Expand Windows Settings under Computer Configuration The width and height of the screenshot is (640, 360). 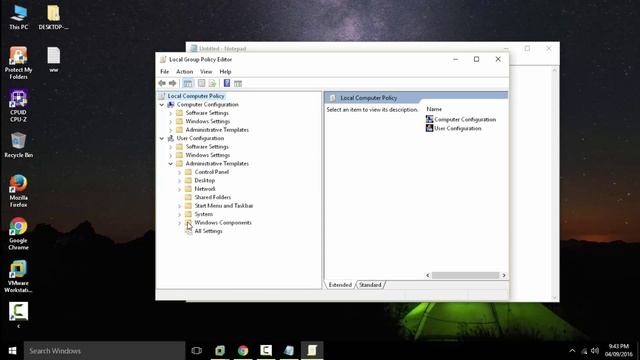tap(171, 122)
